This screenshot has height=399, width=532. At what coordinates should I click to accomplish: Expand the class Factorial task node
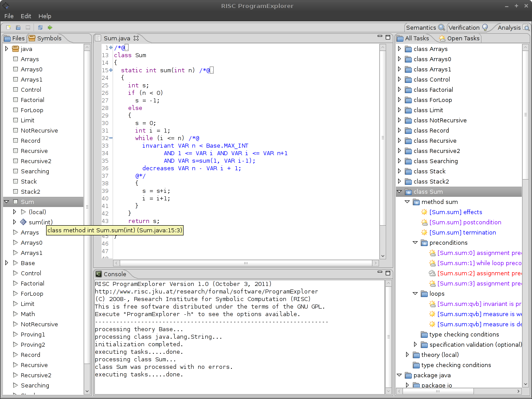(399, 90)
